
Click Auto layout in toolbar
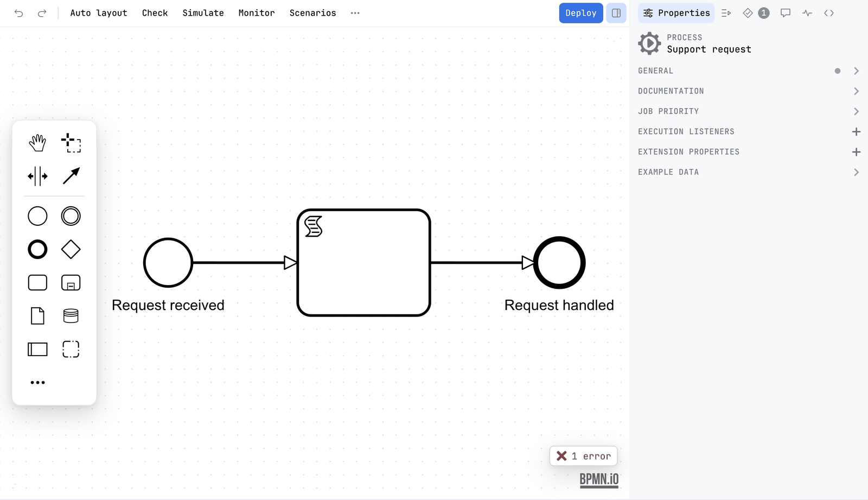point(99,13)
